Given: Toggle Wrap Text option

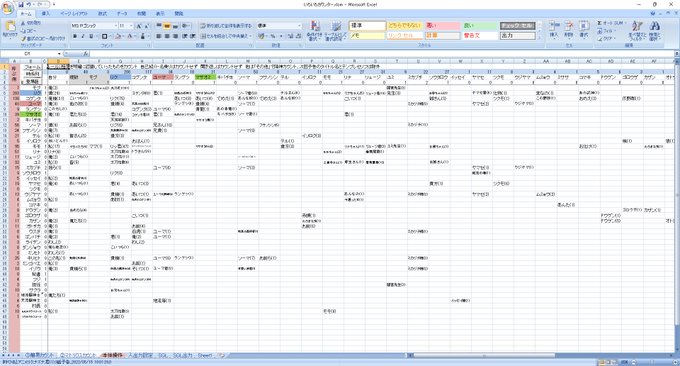Looking at the screenshot, I should pyautogui.click(x=226, y=26).
